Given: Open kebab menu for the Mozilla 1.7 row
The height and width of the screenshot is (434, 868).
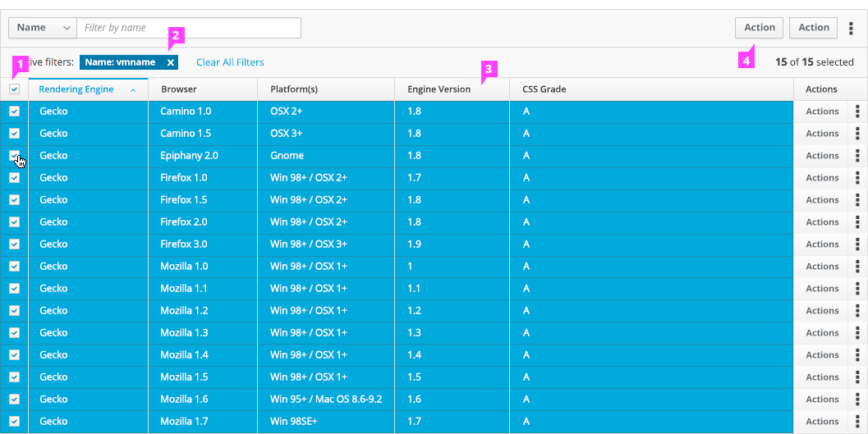Looking at the screenshot, I should [x=857, y=422].
